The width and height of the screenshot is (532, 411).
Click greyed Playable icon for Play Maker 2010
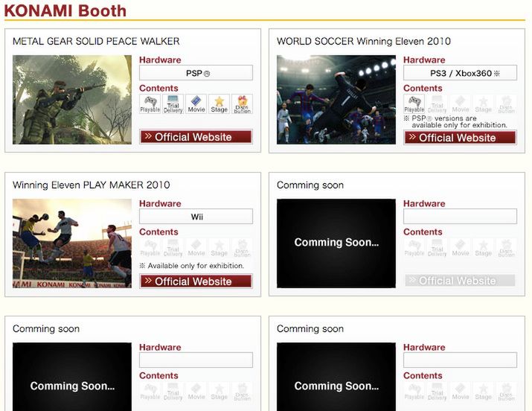coord(150,248)
